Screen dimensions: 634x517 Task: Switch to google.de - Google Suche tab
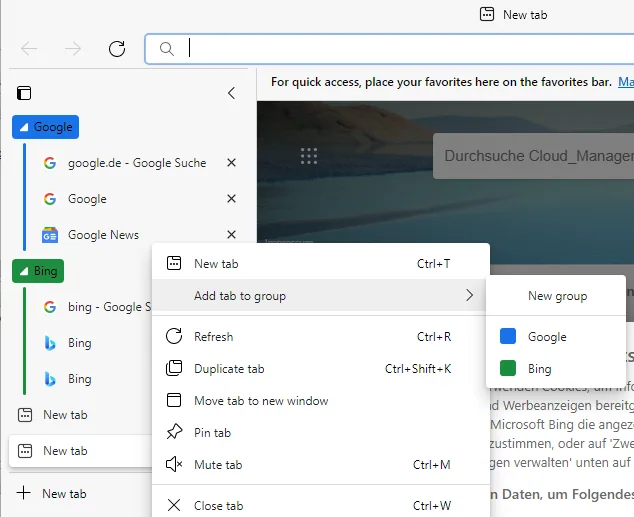pyautogui.click(x=136, y=163)
